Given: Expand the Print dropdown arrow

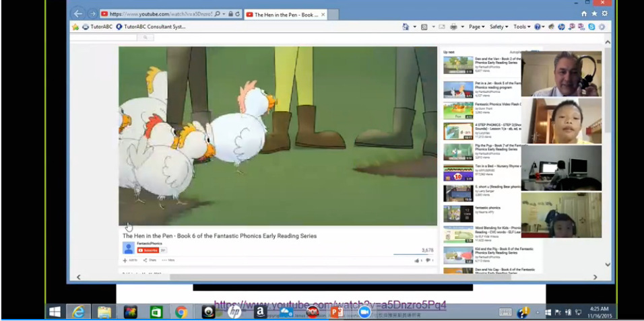Looking at the screenshot, I should (x=463, y=27).
